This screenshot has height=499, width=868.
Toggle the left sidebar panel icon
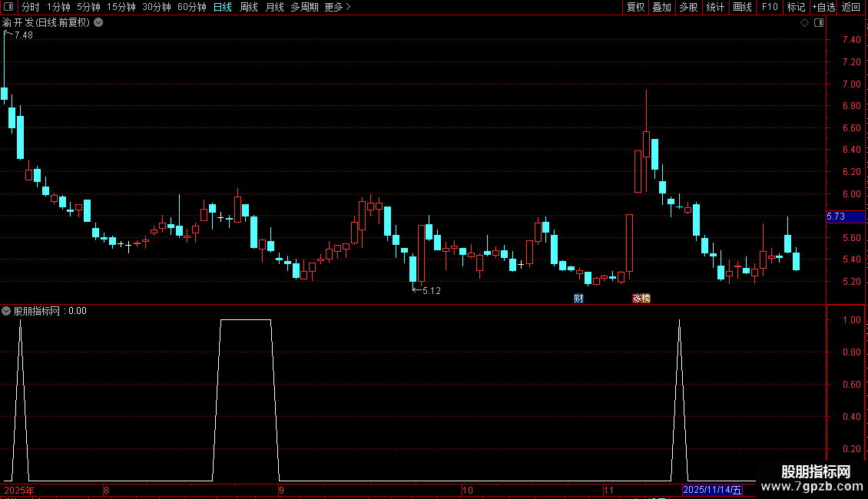8,7
